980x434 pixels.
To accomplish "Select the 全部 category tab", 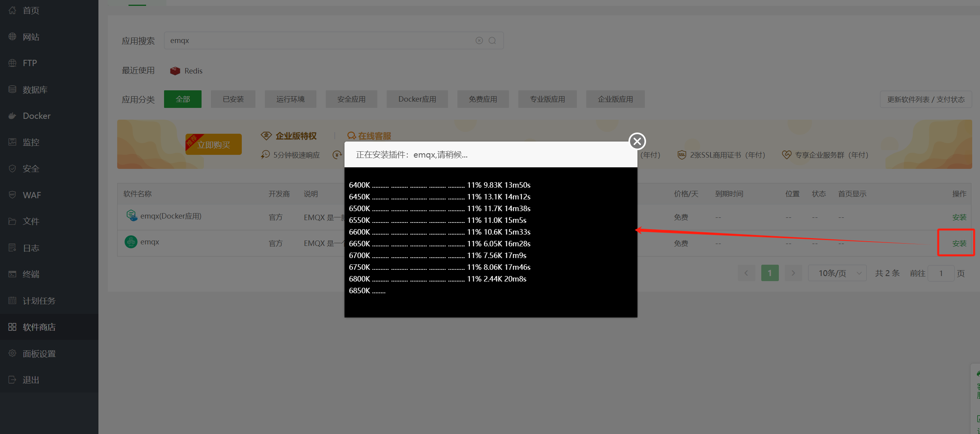I will point(183,99).
